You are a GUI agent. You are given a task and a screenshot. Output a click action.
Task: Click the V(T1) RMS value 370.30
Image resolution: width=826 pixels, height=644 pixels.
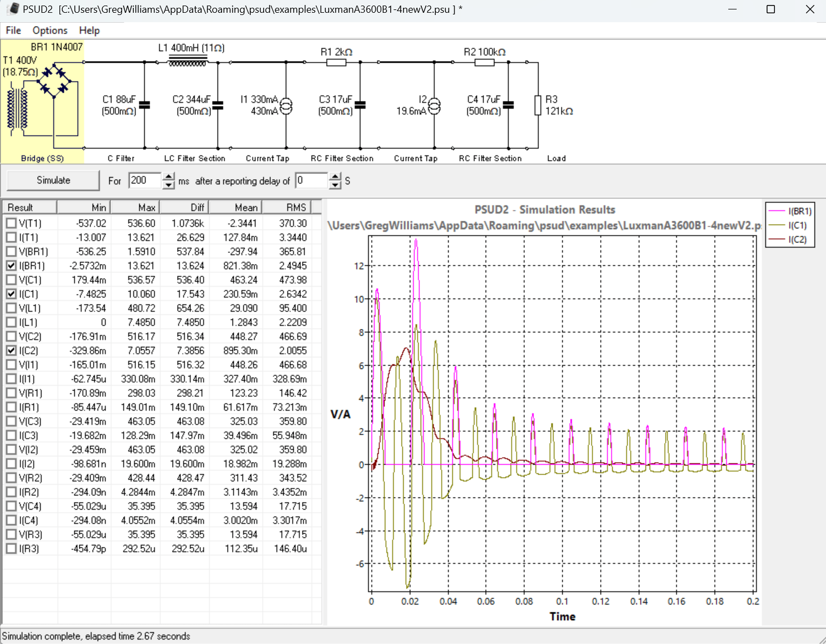coord(293,223)
